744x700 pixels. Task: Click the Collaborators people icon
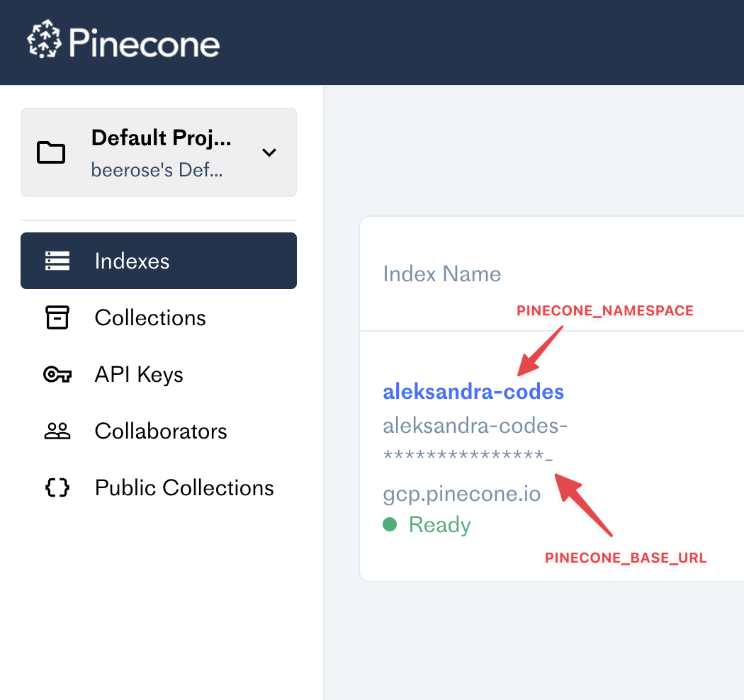(57, 431)
